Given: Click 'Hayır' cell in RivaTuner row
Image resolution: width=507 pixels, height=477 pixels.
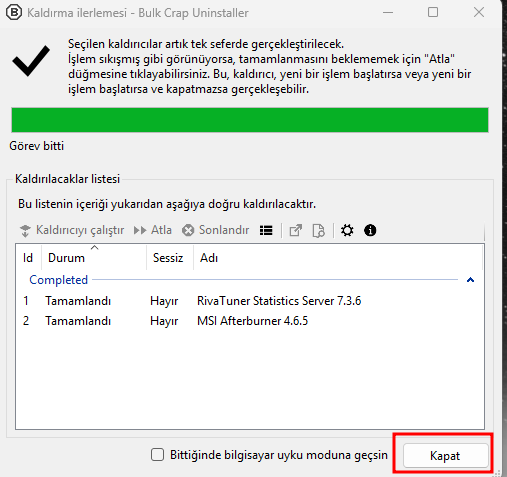Looking at the screenshot, I should (x=164, y=301).
